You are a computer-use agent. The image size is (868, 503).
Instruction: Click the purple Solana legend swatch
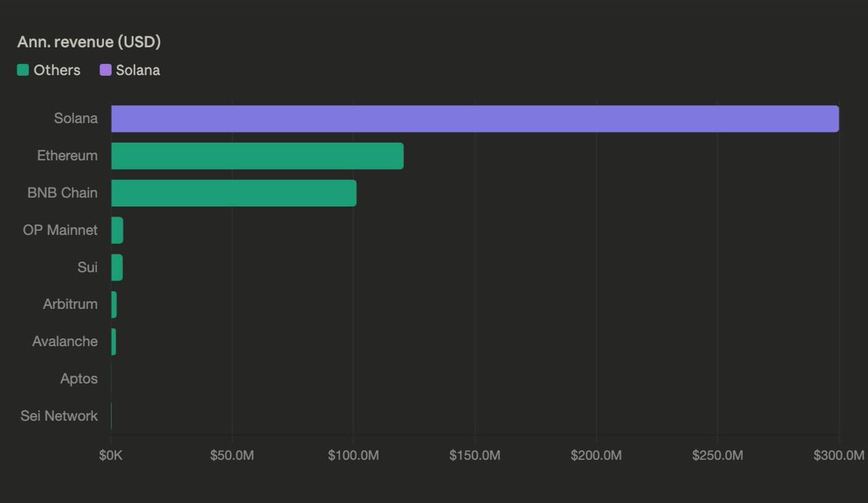[106, 70]
